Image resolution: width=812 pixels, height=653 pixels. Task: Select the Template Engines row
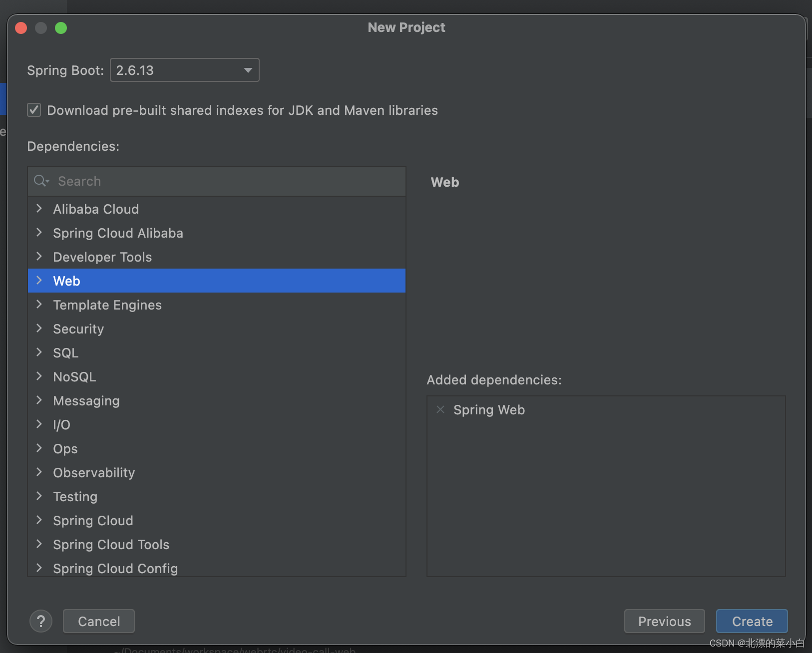(217, 305)
